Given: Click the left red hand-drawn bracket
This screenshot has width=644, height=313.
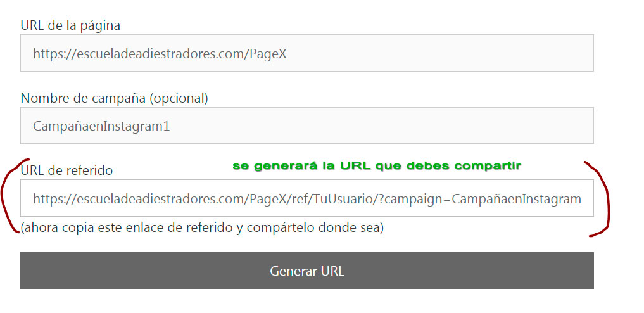Looking at the screenshot, I should 11,196.
